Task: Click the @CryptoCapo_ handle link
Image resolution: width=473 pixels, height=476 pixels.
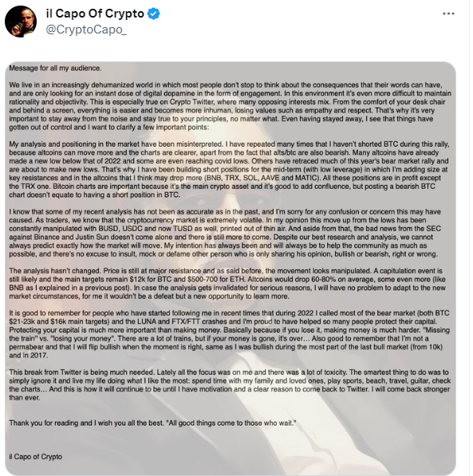Action: click(86, 30)
